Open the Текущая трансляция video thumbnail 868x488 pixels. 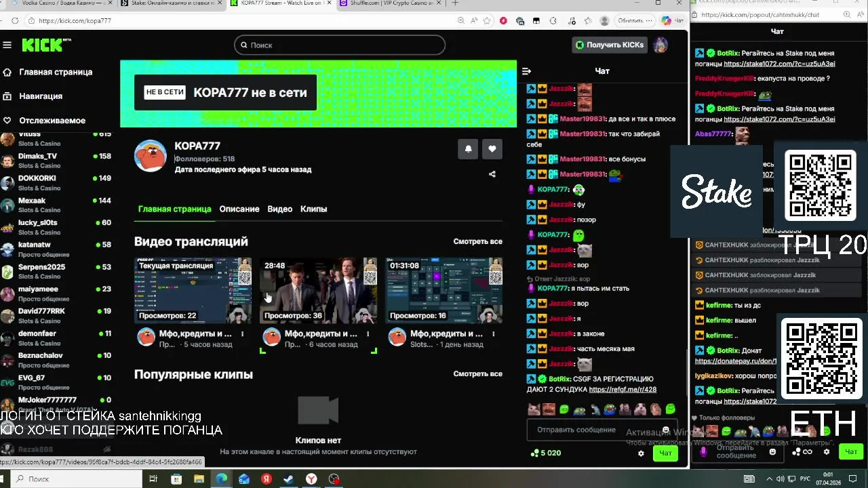pos(193,290)
